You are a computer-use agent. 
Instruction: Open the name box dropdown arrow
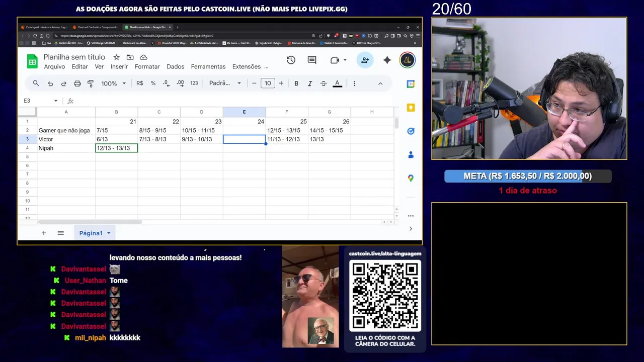coord(56,101)
